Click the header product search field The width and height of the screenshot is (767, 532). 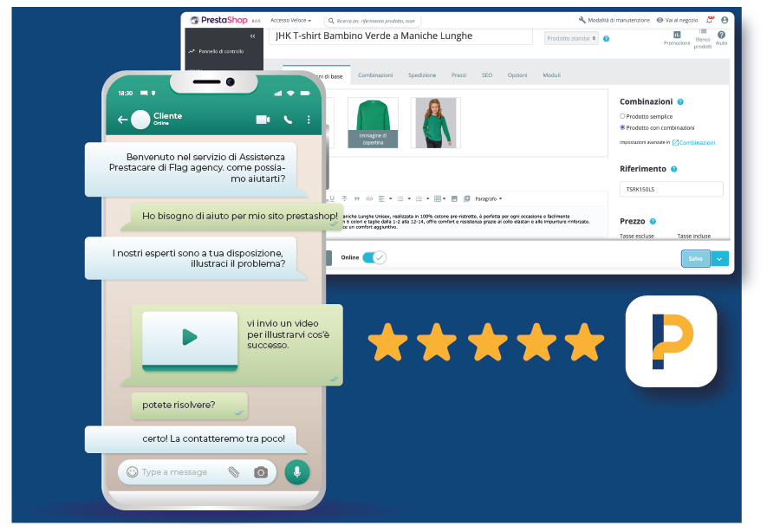tap(374, 21)
